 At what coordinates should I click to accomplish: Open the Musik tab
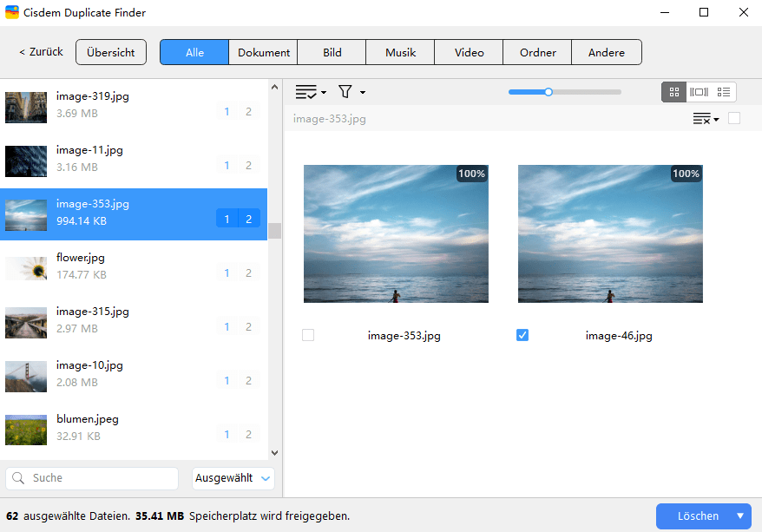pyautogui.click(x=400, y=53)
